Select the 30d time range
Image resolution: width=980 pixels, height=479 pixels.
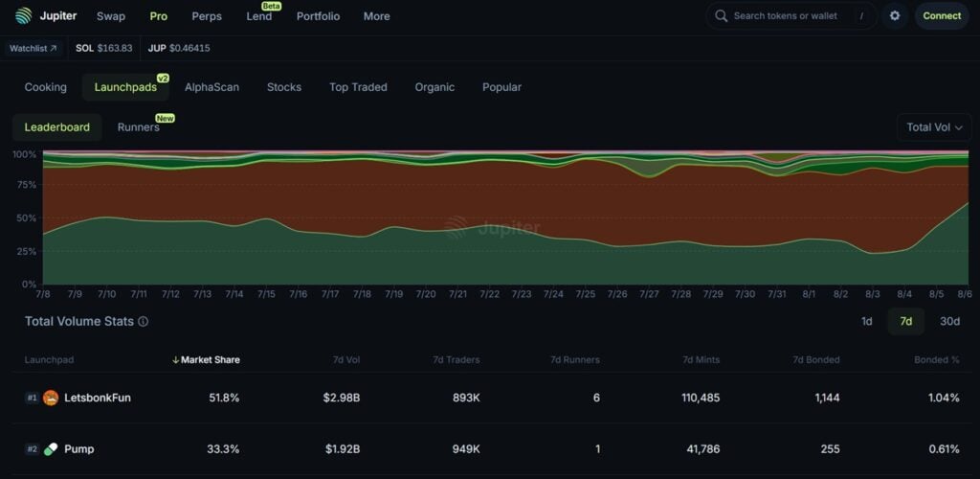click(x=950, y=322)
